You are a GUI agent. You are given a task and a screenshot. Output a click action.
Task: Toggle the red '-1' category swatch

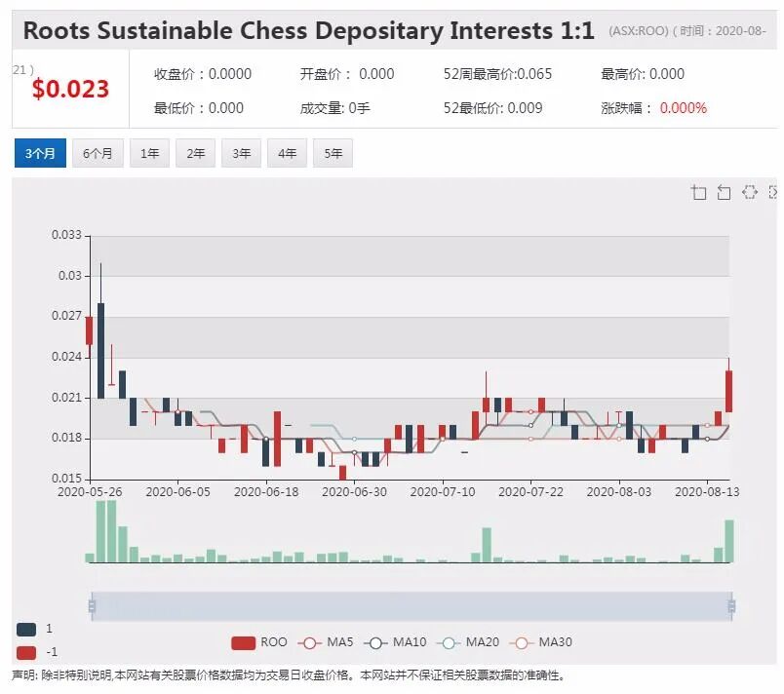coord(26,652)
